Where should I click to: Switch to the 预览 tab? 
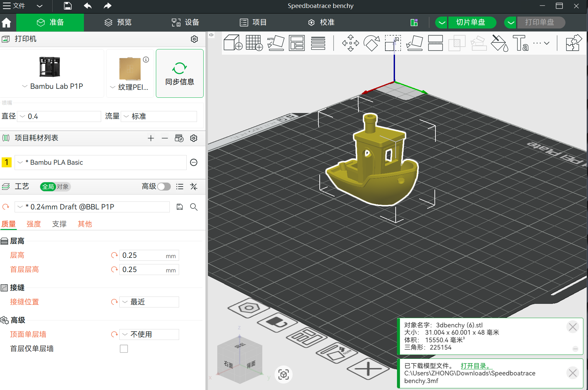(118, 23)
